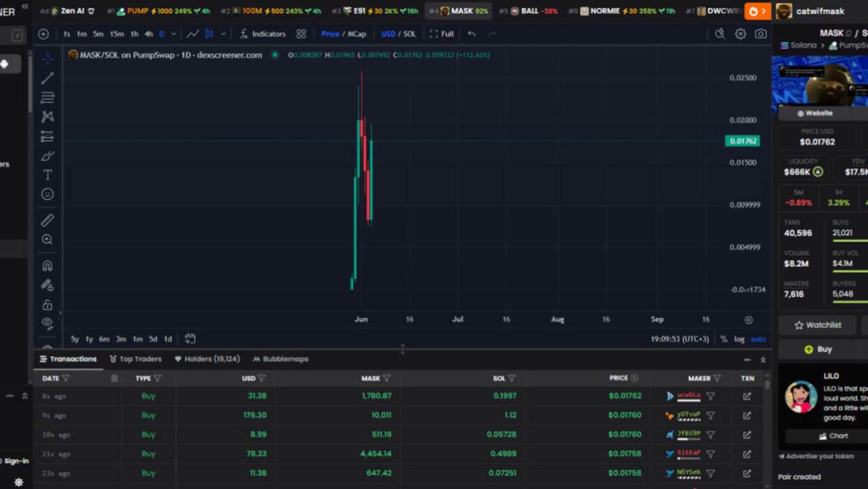Open the token Website button
This screenshot has height=489, width=868.
[x=815, y=113]
